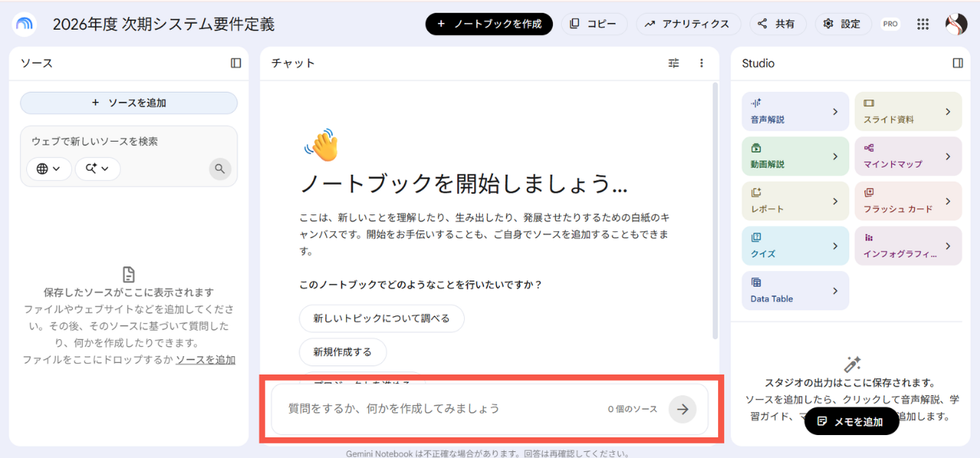
Task: Click メモを追加 button
Action: (x=851, y=421)
